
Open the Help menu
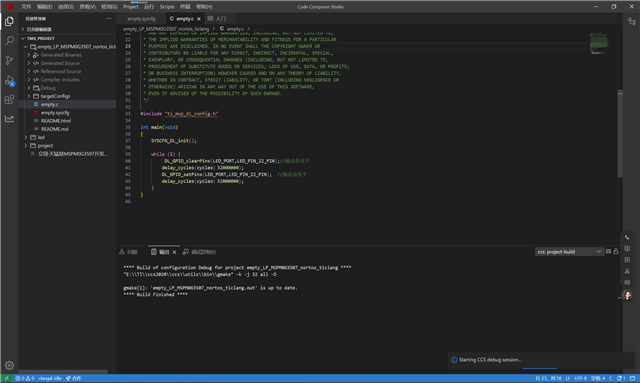[x=204, y=7]
